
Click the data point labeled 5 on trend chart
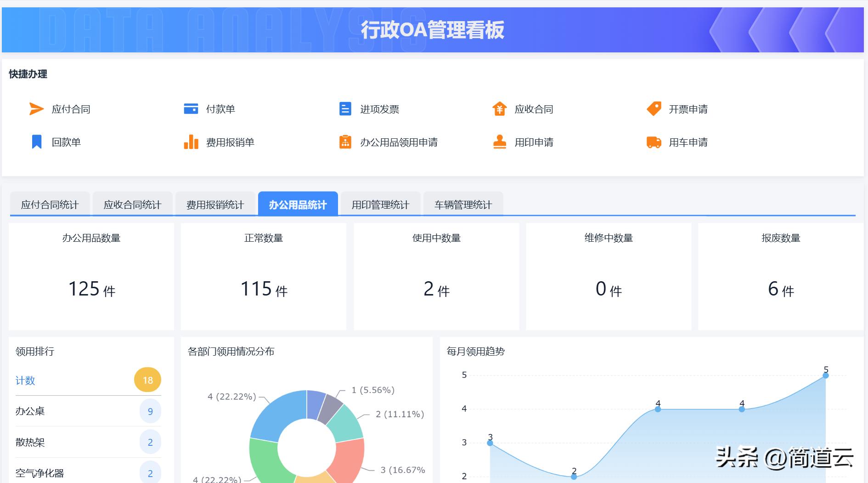(x=825, y=375)
